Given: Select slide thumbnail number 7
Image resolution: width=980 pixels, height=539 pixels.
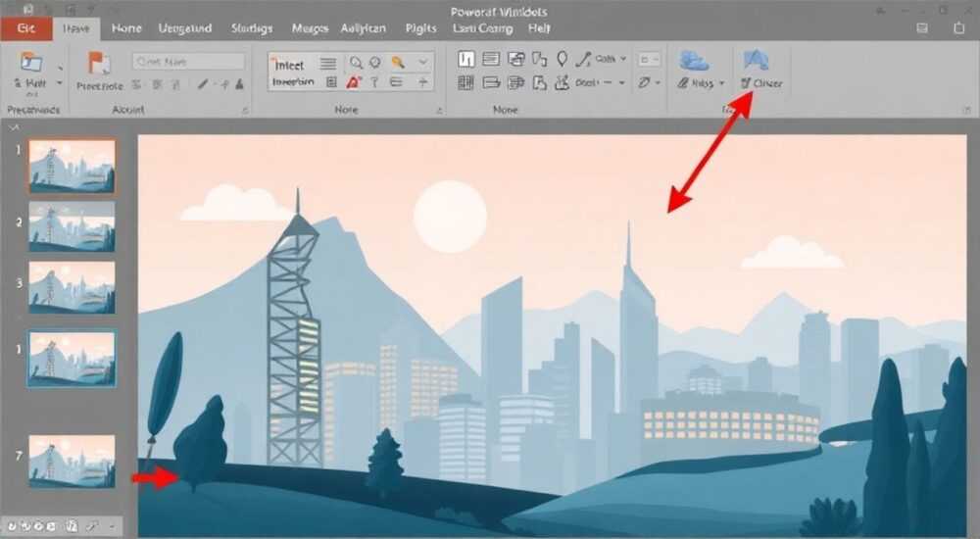Looking at the screenshot, I should pyautogui.click(x=72, y=462).
